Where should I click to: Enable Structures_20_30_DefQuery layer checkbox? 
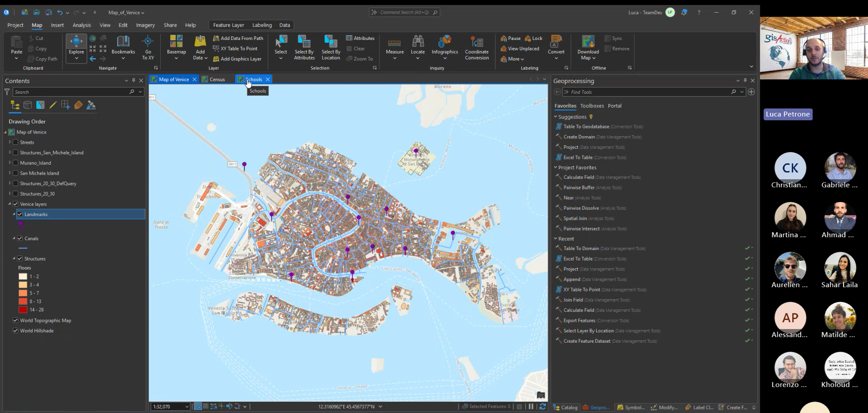pos(15,183)
